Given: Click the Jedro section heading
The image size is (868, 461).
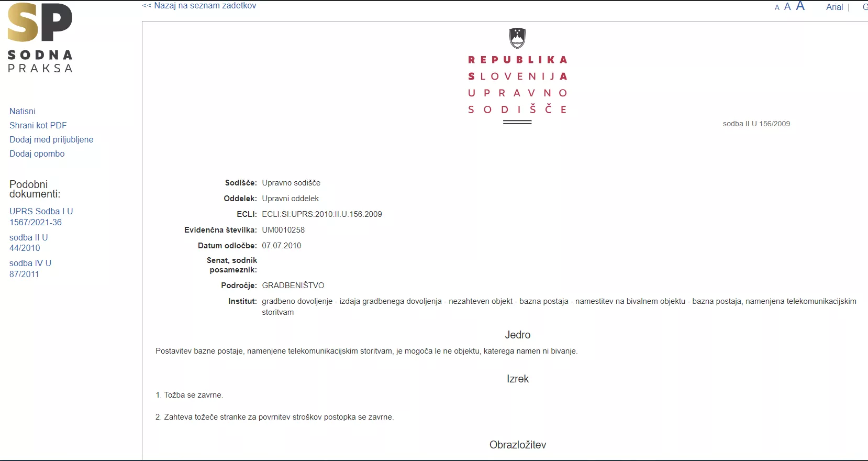Looking at the screenshot, I should click(x=517, y=335).
